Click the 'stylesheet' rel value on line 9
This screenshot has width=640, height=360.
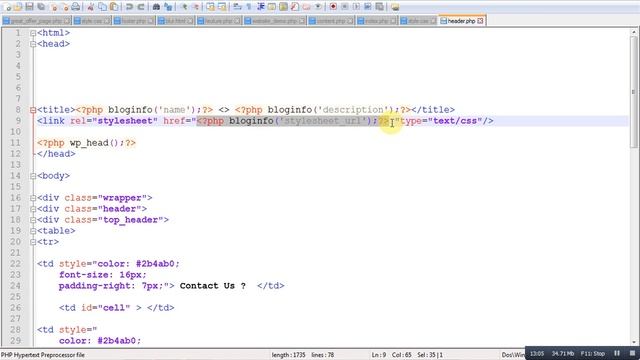tap(125, 121)
